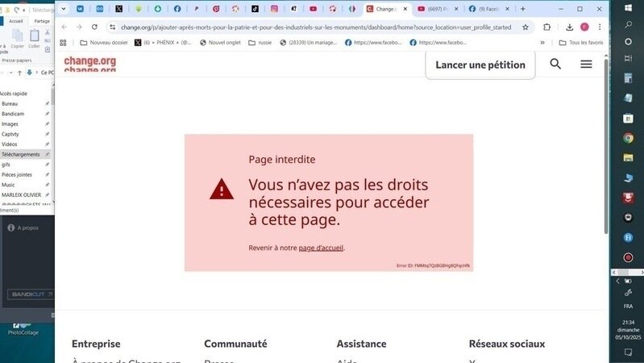
Task: Open Chrome downloads icon
Action: [x=569, y=27]
